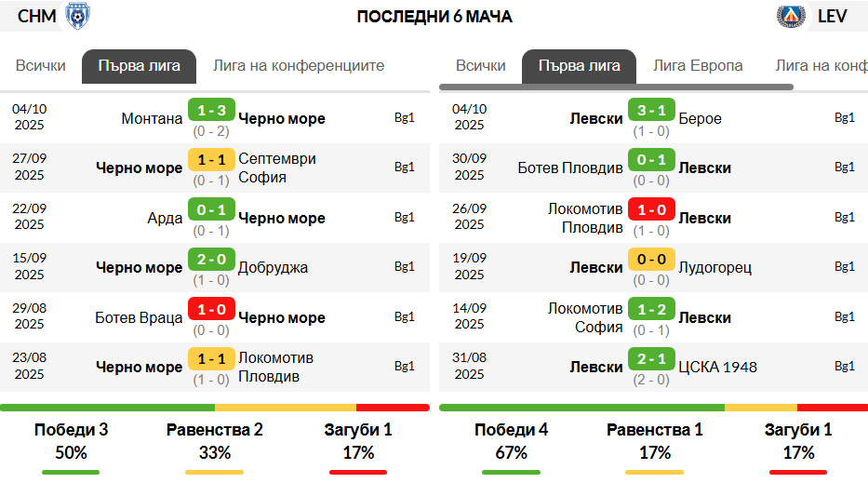
Task: Switch to Лига на конференциите tab
Action: point(299,66)
